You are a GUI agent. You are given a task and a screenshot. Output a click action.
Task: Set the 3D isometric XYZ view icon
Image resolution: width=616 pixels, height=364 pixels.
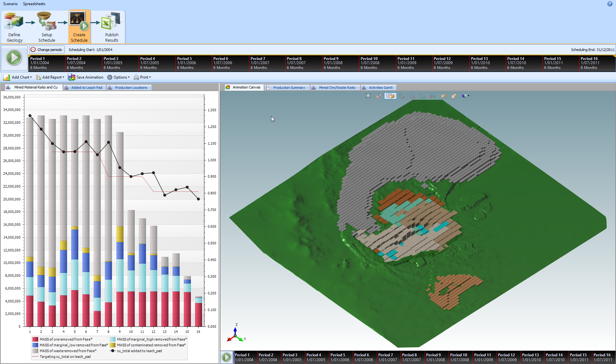click(433, 96)
